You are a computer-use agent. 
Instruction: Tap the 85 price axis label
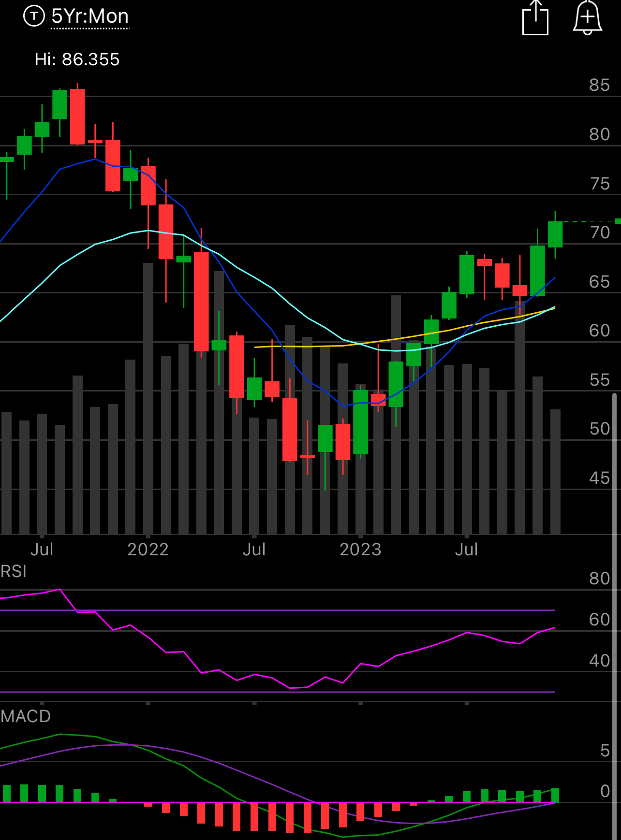600,85
